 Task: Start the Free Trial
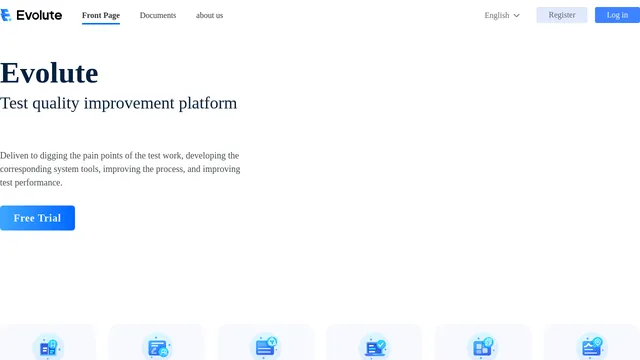(38, 218)
